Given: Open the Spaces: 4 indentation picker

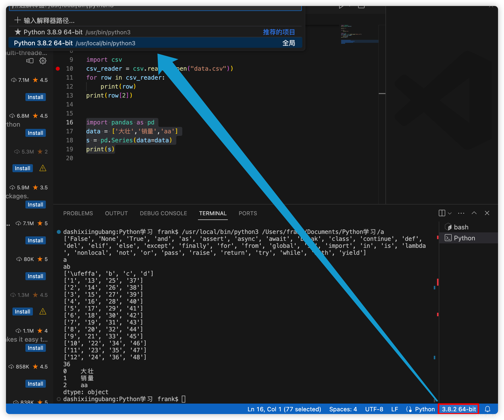Looking at the screenshot, I should coord(343,409).
